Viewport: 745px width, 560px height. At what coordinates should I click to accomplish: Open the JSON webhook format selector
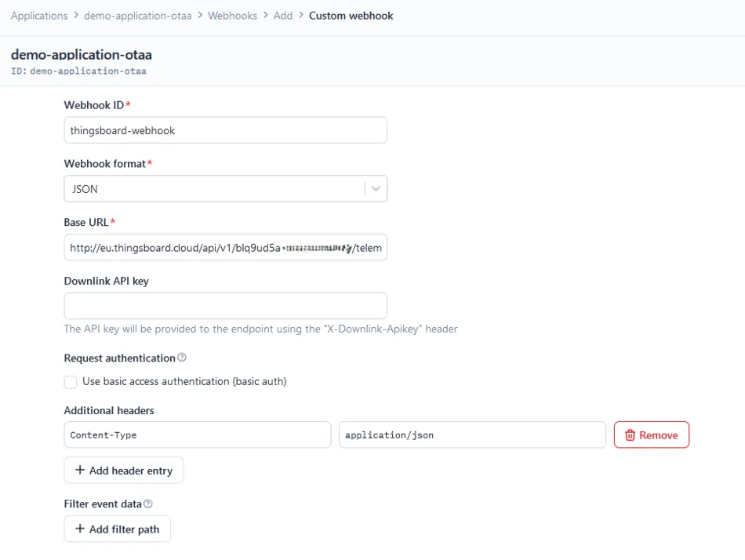213,189
